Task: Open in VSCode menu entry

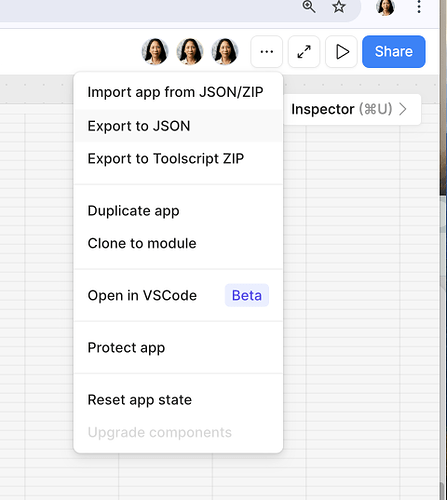Action: [x=178, y=295]
